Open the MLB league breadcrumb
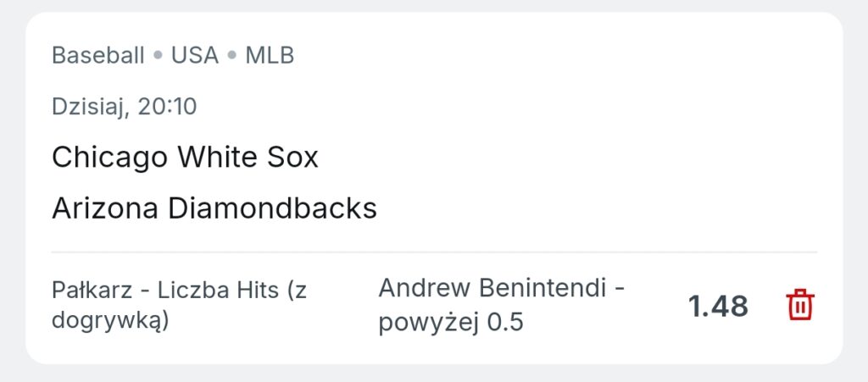The height and width of the screenshot is (382, 868). (270, 56)
